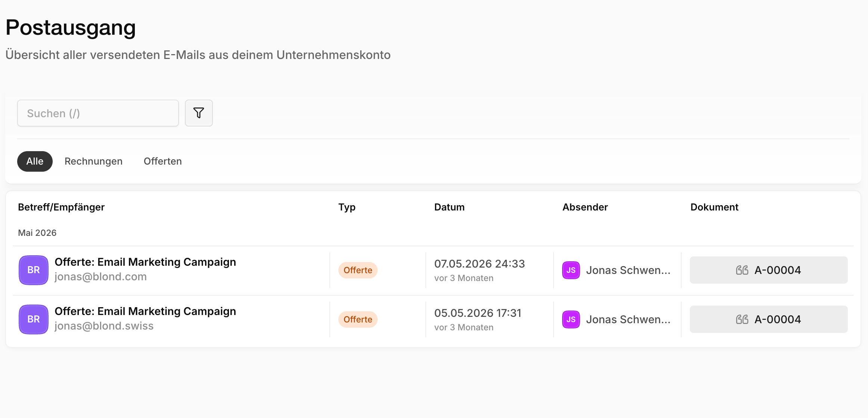This screenshot has width=868, height=418.
Task: Click the date 07.05.2026 24:33
Action: point(480,264)
